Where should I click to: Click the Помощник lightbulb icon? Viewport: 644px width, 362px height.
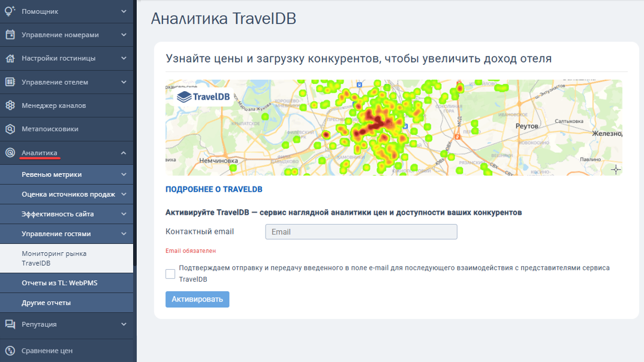10,11
